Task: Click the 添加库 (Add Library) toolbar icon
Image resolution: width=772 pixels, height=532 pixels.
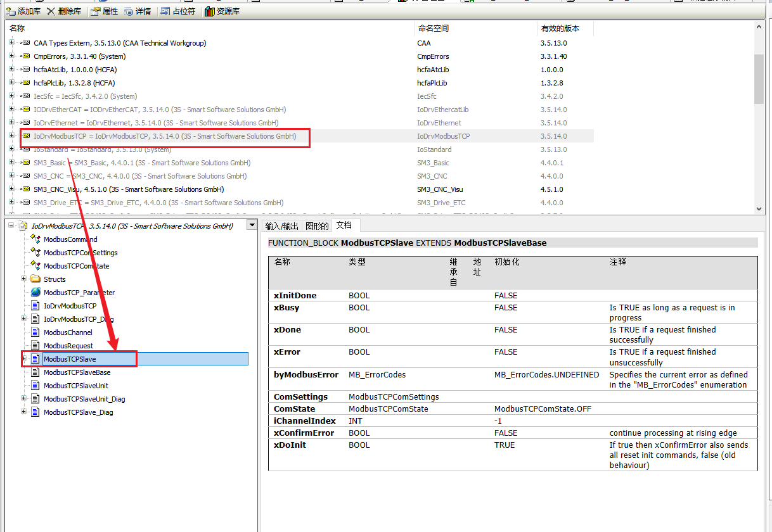Action: pos(11,11)
